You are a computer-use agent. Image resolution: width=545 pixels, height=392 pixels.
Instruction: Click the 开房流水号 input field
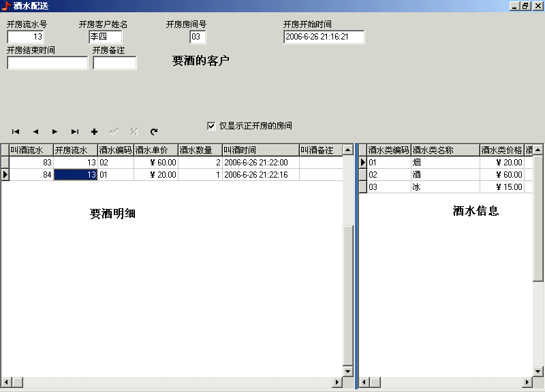tap(25, 37)
